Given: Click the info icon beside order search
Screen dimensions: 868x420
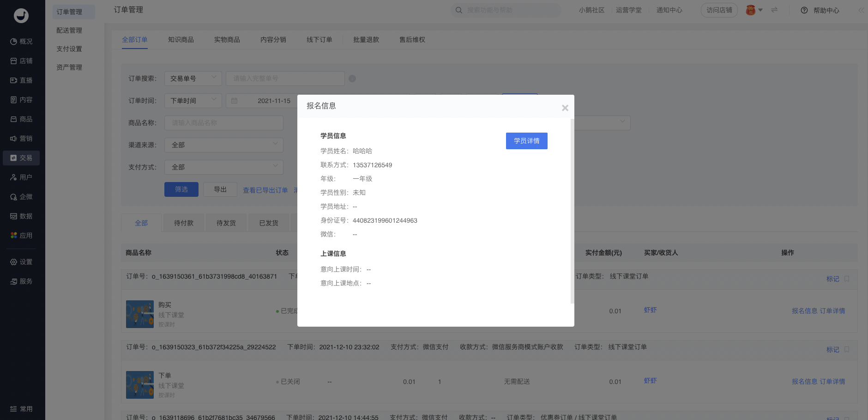Looking at the screenshot, I should click(x=352, y=79).
